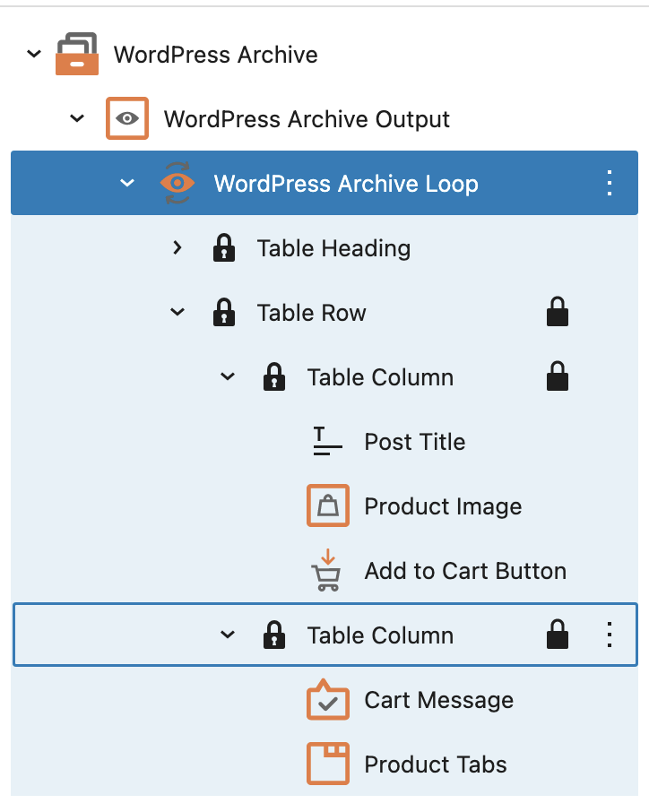Toggle the lock on Table Row
This screenshot has width=649, height=812.
[558, 312]
